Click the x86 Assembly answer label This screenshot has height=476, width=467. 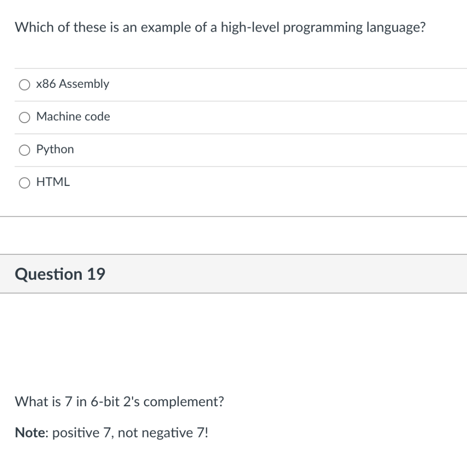click(x=72, y=84)
